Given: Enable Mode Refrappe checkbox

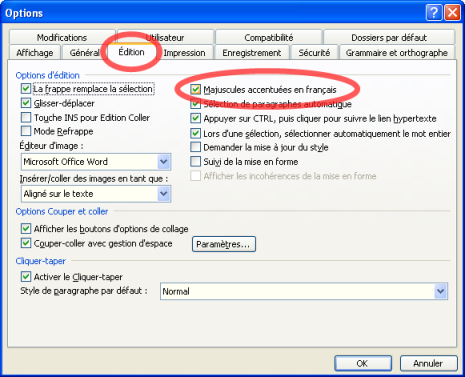Looking at the screenshot, I should click(x=26, y=131).
